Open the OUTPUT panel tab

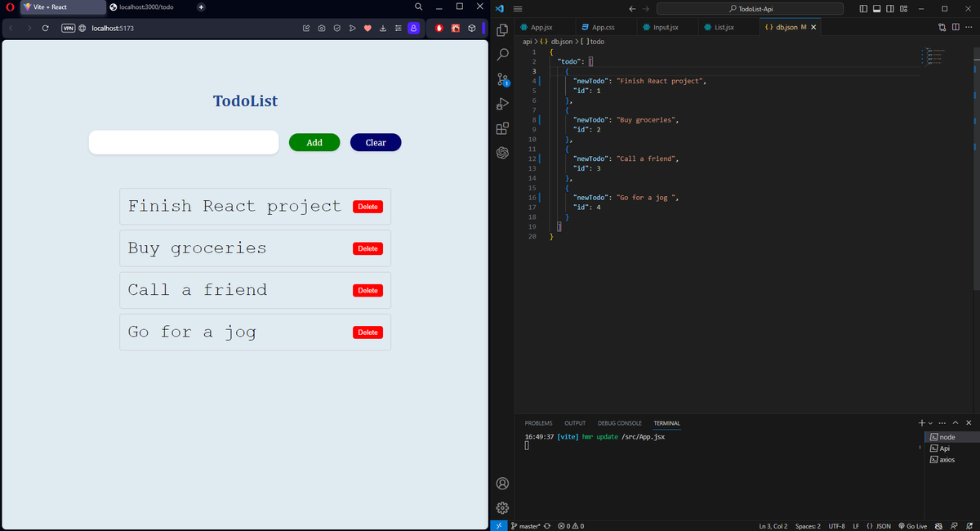tap(575, 423)
